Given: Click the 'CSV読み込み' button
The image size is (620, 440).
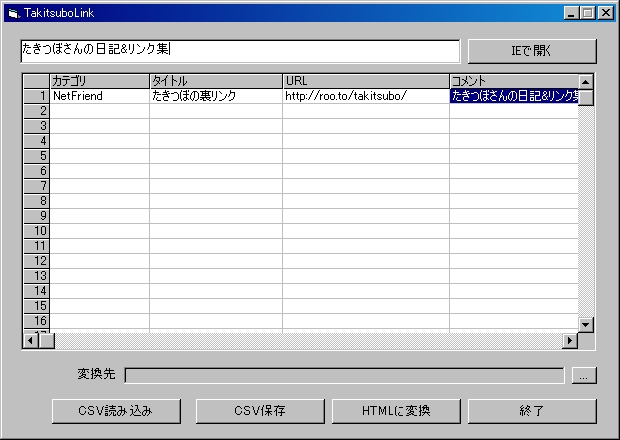Looking at the screenshot, I should coord(115,411).
